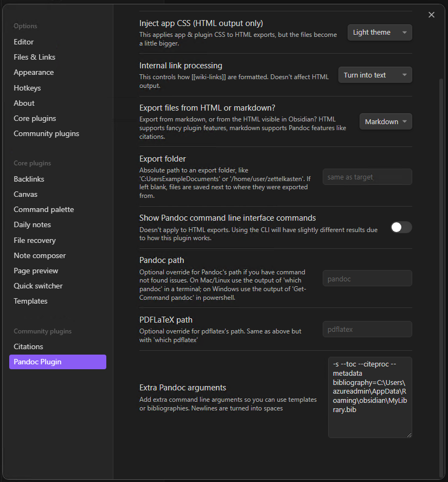This screenshot has height=482, width=448.
Task: Click the Extra Pandoc arguments heading
Action: tap(183, 388)
